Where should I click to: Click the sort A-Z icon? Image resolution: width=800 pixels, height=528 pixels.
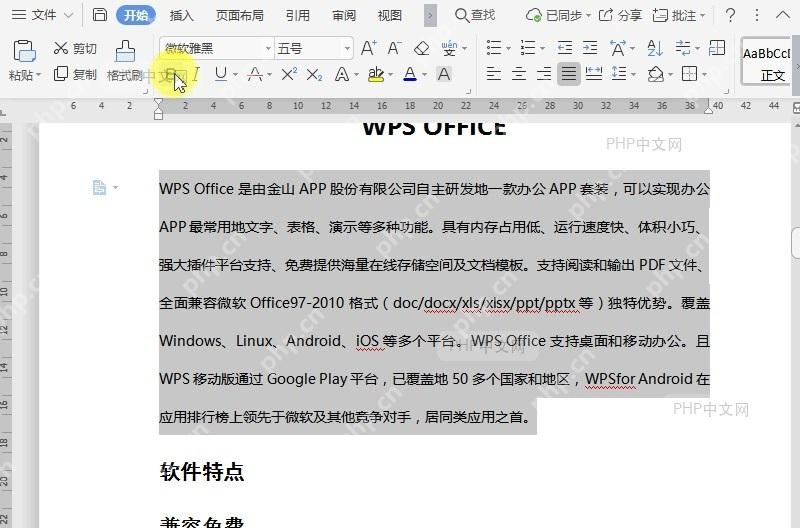point(655,48)
